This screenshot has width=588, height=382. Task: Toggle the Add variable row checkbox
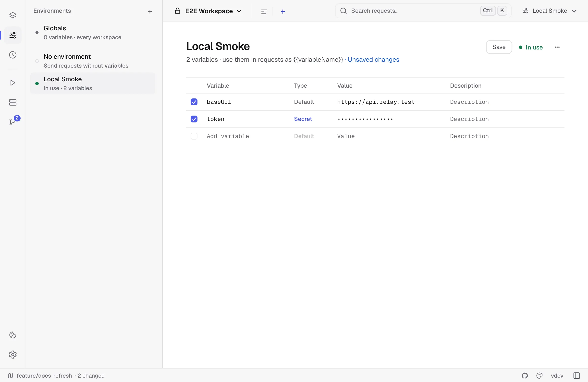pos(194,136)
